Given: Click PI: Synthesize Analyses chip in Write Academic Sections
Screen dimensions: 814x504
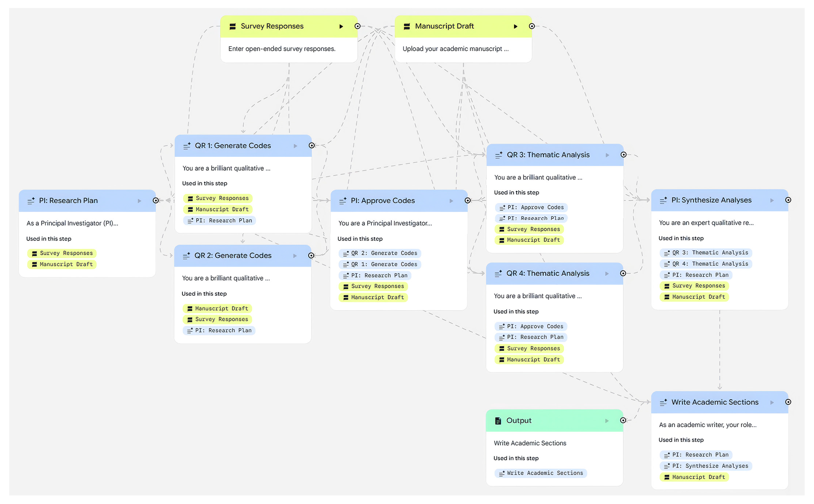Looking at the screenshot, I should click(x=706, y=466).
